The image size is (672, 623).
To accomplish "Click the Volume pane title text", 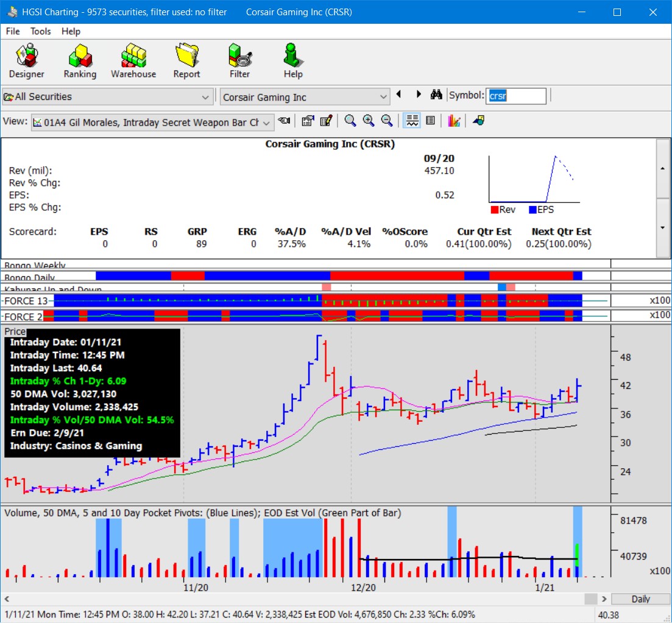I will pyautogui.click(x=202, y=513).
